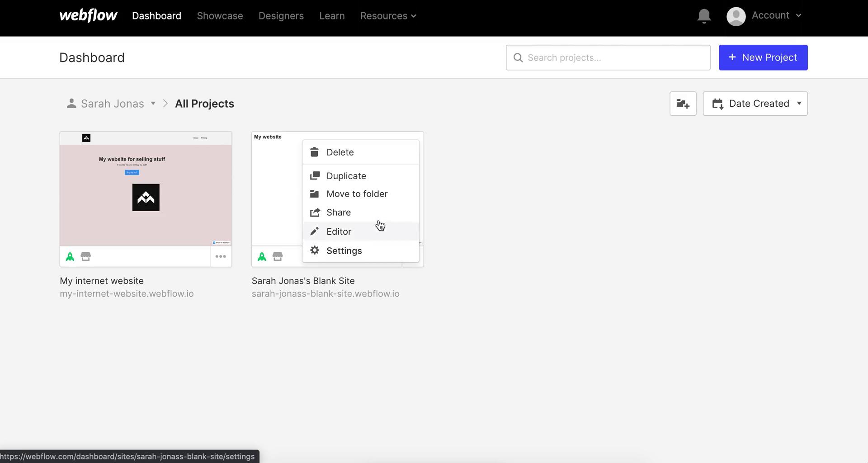Click the pencil icon beside Editor
Viewport: 868px width, 463px height.
point(315,231)
